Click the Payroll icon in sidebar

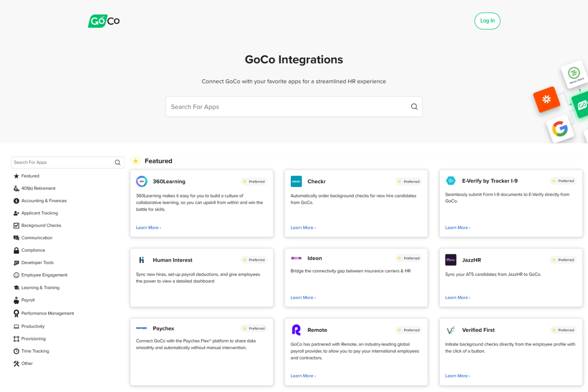[16, 300]
